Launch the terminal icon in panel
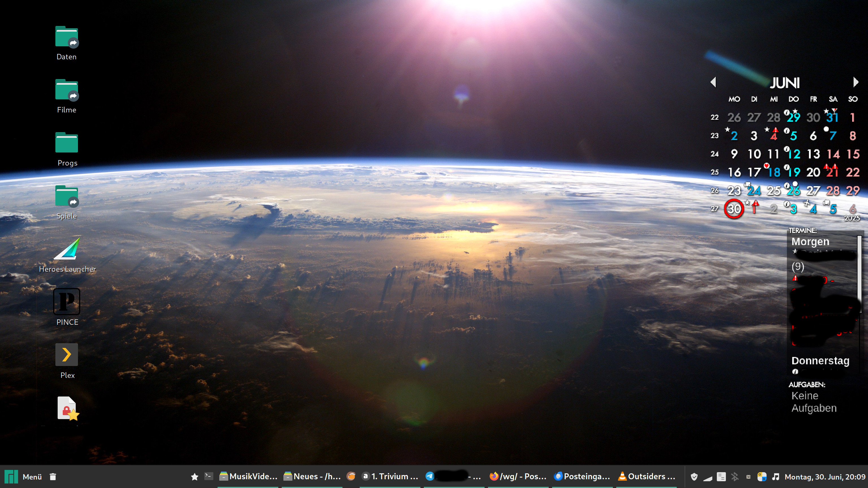This screenshot has height=488, width=868. point(209,476)
